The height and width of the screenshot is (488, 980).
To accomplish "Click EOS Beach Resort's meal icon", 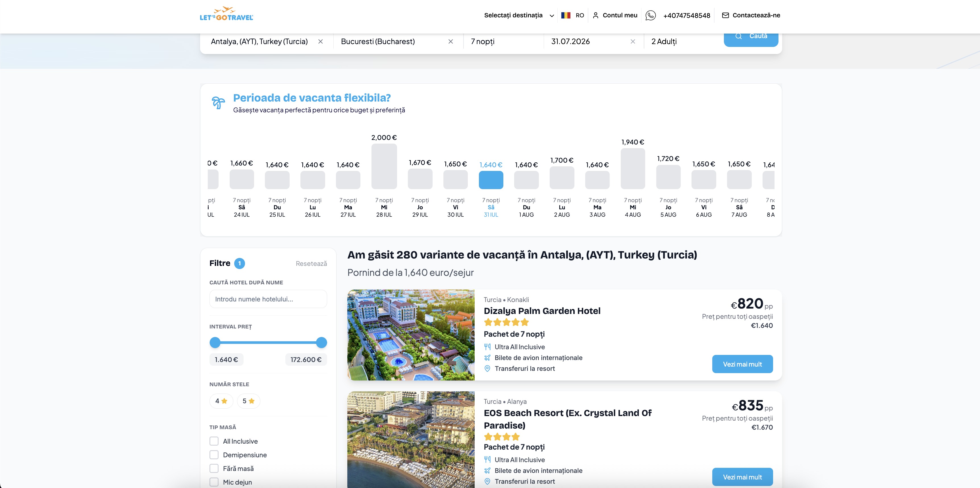I will pyautogui.click(x=487, y=460).
